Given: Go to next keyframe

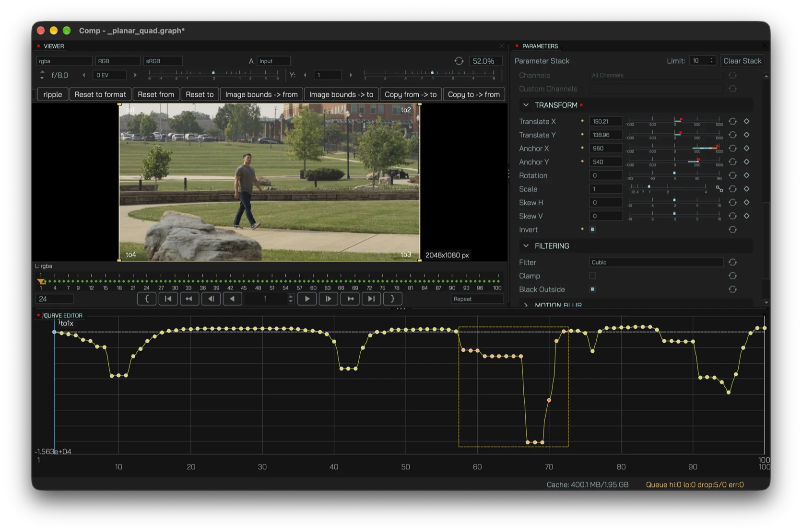Looking at the screenshot, I should coord(350,299).
